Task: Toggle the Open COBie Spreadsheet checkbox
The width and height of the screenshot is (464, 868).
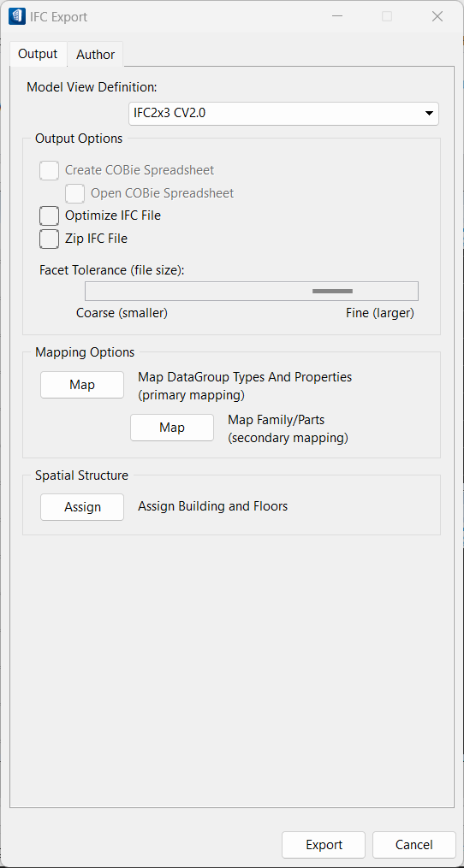Action: click(74, 193)
